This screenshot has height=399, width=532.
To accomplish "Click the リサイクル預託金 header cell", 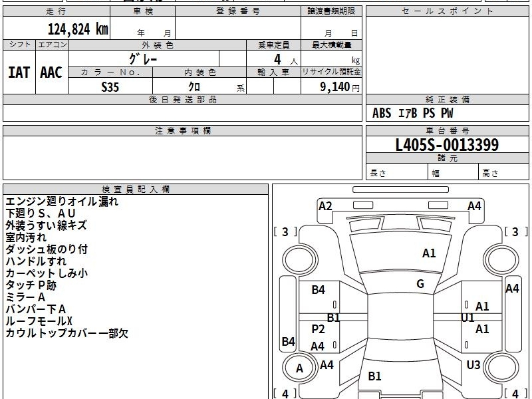I will coord(331,72).
